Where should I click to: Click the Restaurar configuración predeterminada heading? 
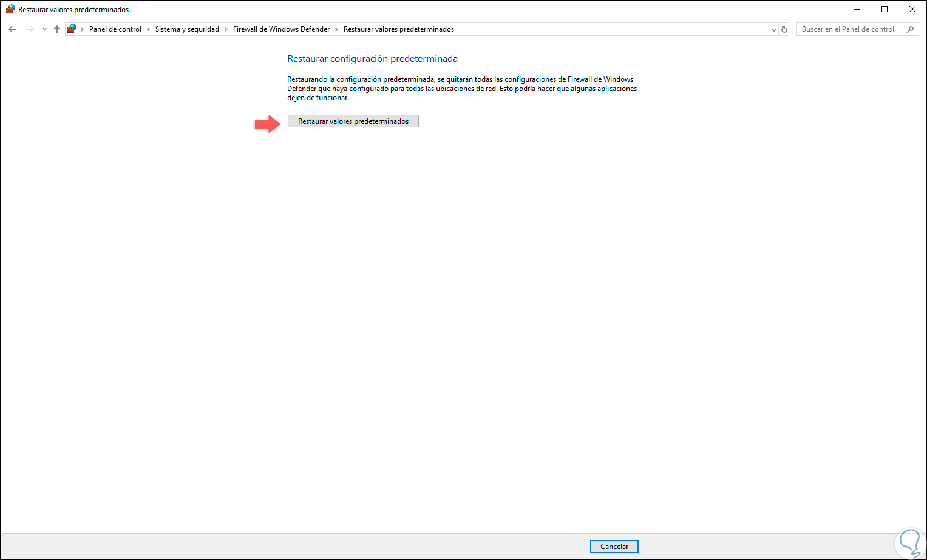pos(372,59)
